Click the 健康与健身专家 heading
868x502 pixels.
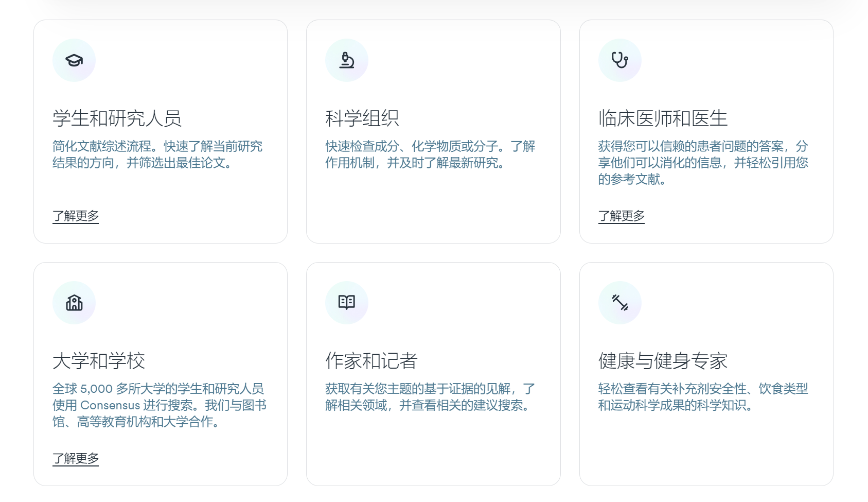coord(663,361)
